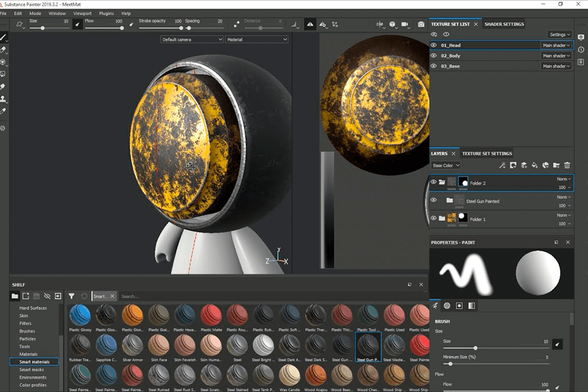Open the Default camera dropdown
This screenshot has width=588, height=392.
(x=192, y=39)
